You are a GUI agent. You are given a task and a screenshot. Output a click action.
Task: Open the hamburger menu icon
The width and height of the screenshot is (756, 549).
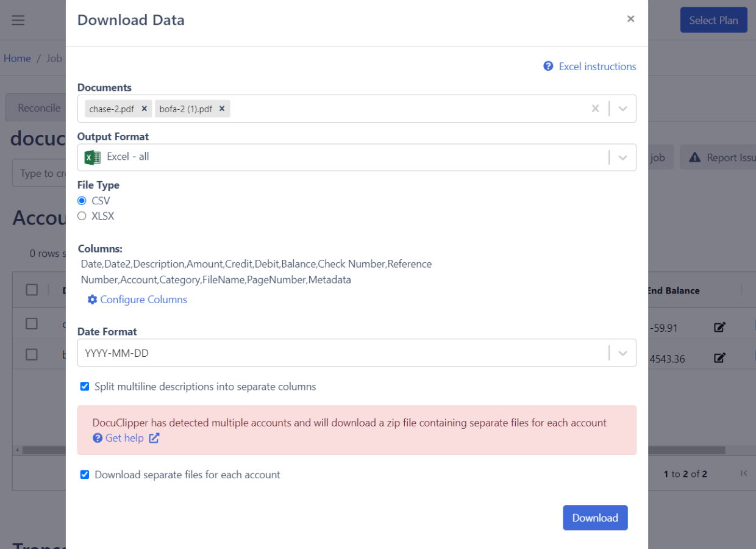[18, 20]
